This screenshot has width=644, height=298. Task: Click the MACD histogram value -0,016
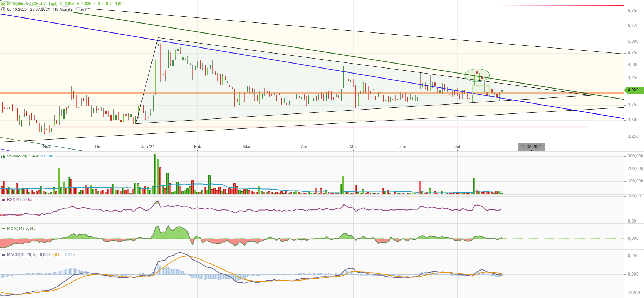coord(69,255)
